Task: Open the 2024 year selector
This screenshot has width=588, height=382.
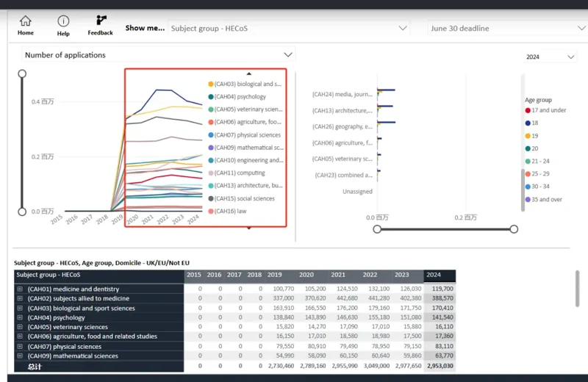Action: [x=550, y=57]
